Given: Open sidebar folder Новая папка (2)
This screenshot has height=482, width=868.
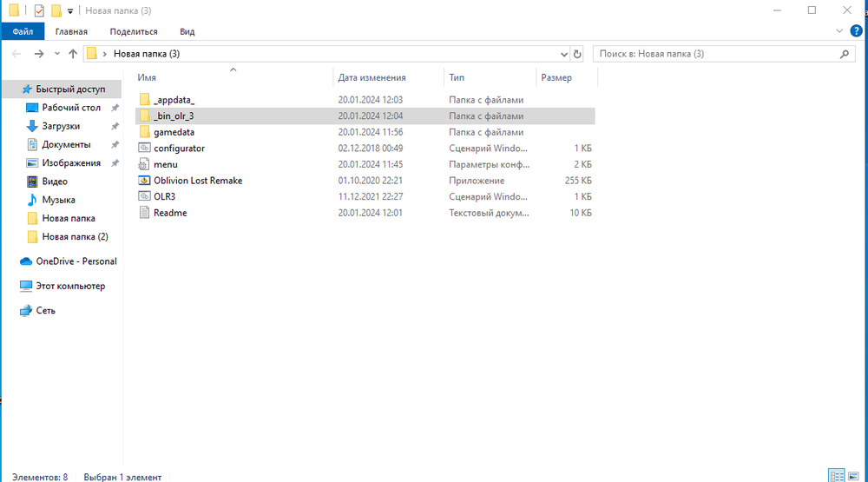Looking at the screenshot, I should coord(75,236).
